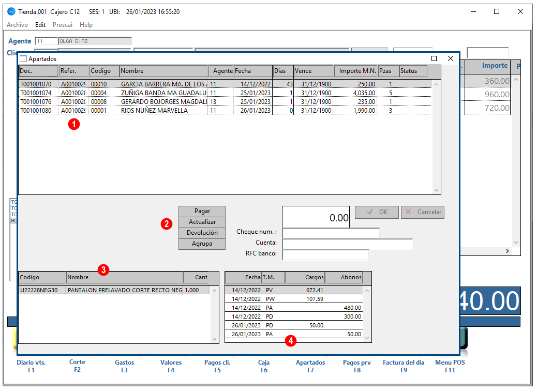
Task: Open Valores F4 shortcut
Action: pyautogui.click(x=171, y=366)
